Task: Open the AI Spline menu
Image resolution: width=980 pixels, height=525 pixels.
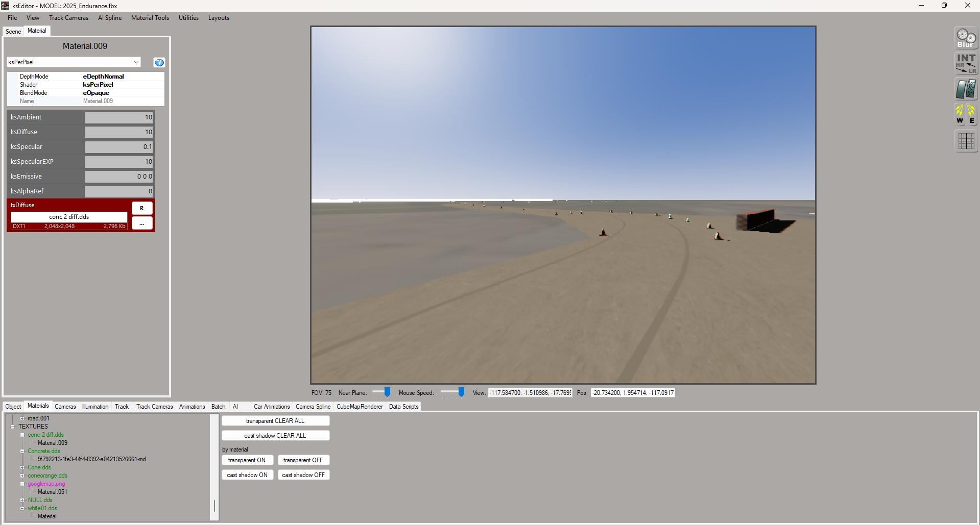Action: [110, 18]
